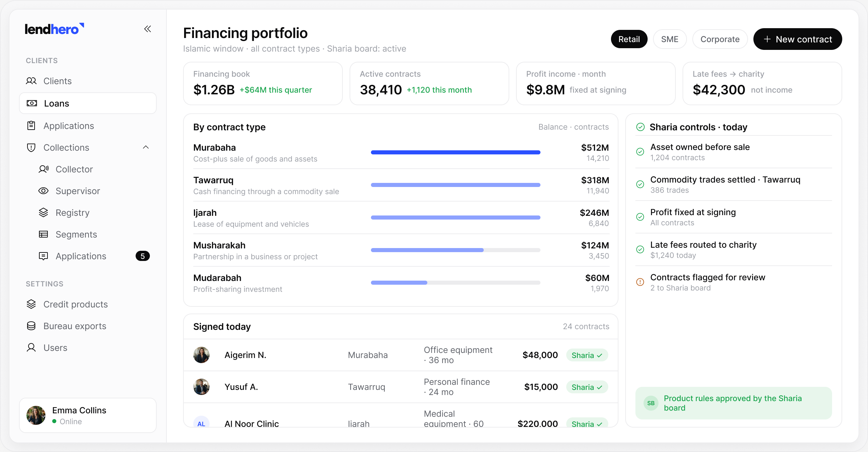This screenshot has width=868, height=452.
Task: Click the Collections shield icon
Action: [31, 147]
